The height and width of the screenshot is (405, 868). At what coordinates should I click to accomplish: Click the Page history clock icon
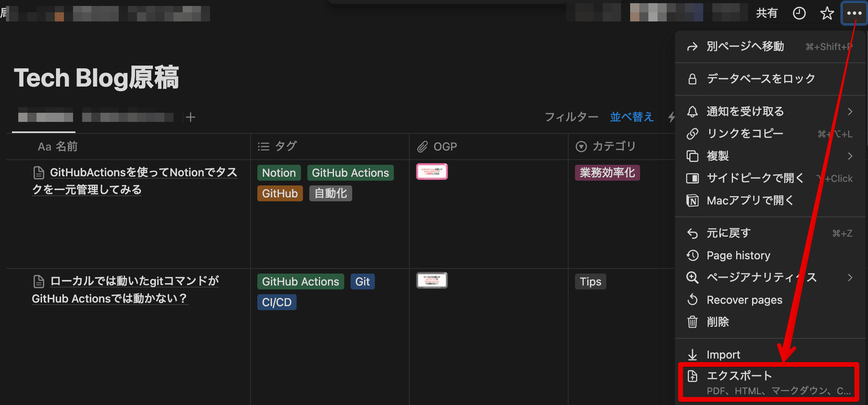(x=692, y=255)
